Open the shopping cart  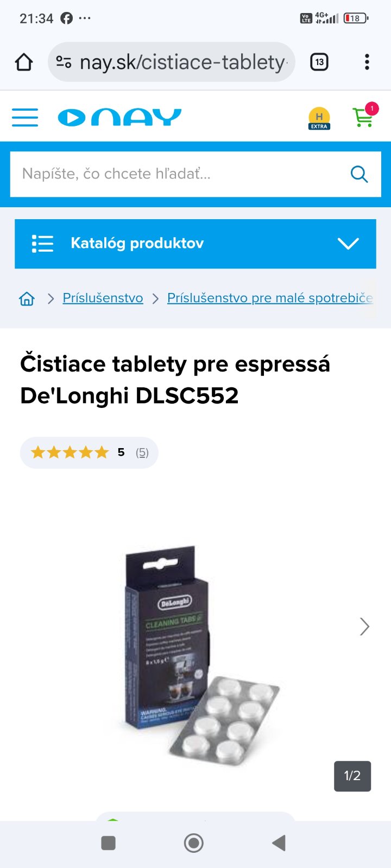click(x=364, y=116)
